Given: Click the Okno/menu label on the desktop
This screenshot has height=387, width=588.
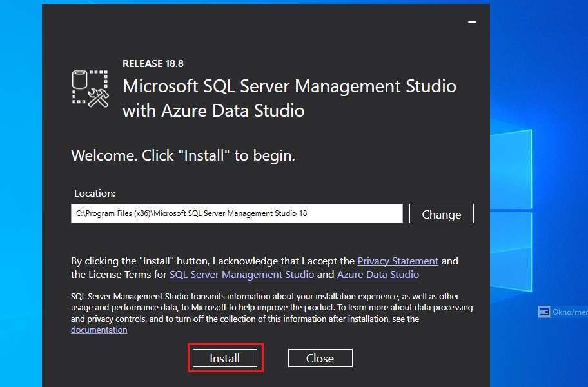Looking at the screenshot, I should 571,312.
